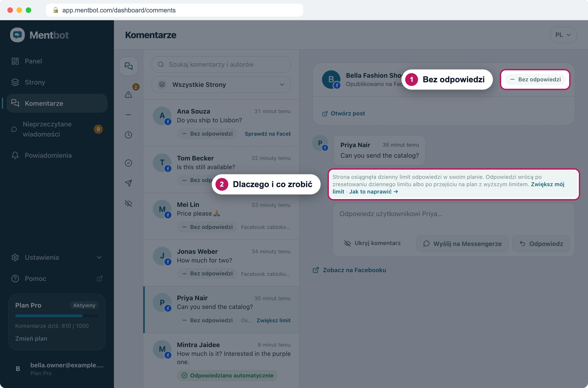Click the Bez odpowiedzi status pill in header
This screenshot has height=388, width=588.
pos(535,80)
